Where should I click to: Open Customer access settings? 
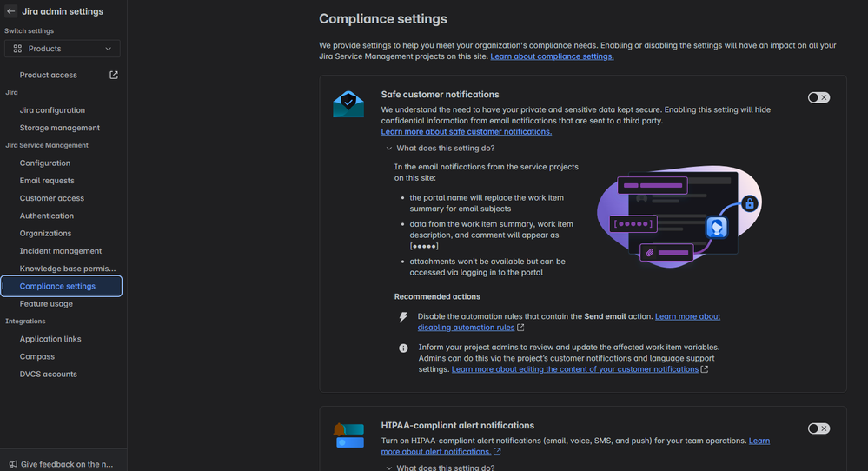51,198
